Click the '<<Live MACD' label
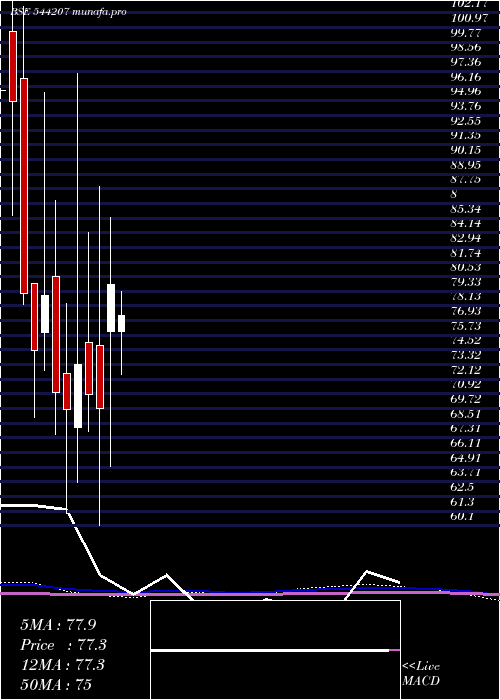This screenshot has width=500, height=700. point(421,674)
